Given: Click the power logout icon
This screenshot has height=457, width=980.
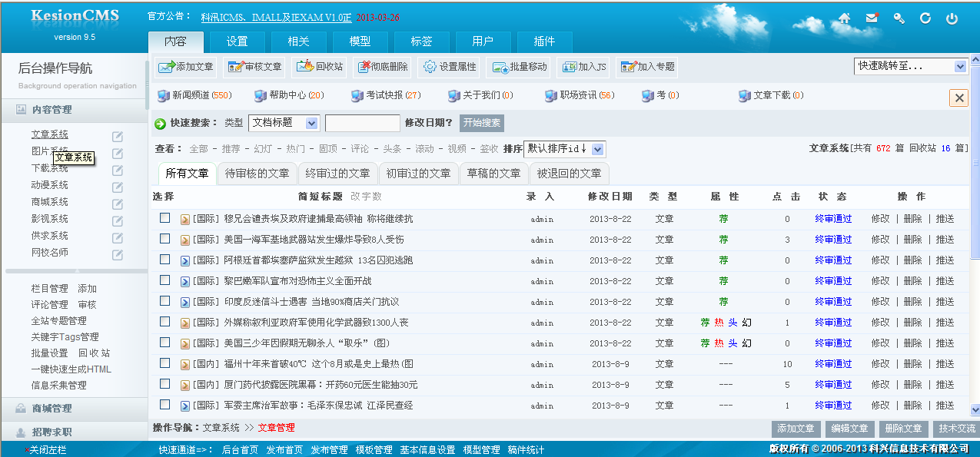Looking at the screenshot, I should coord(952,18).
